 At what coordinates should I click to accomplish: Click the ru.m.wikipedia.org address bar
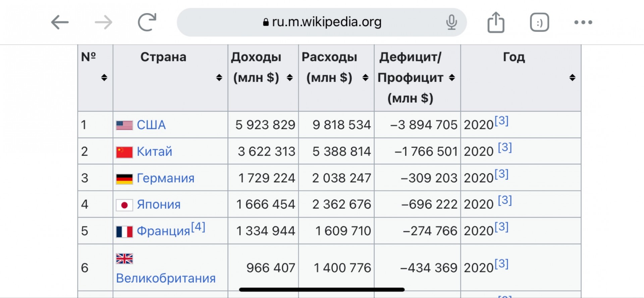coord(322,22)
